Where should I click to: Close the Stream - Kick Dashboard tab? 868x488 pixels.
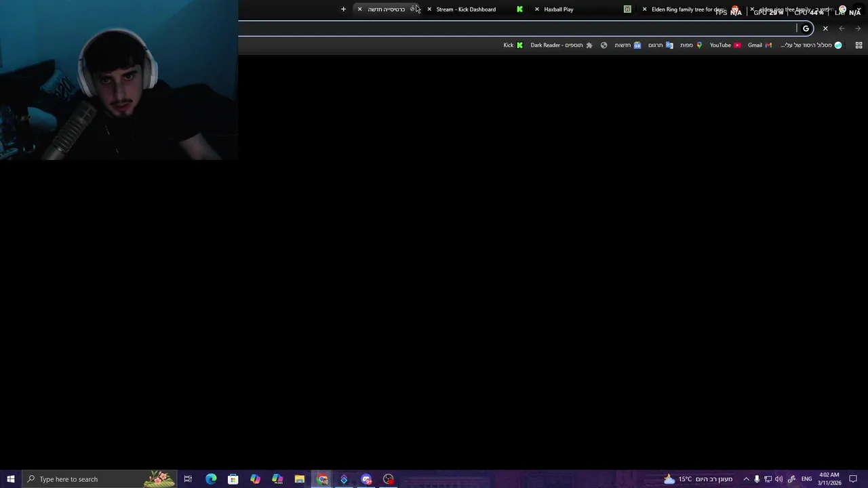[x=429, y=9]
